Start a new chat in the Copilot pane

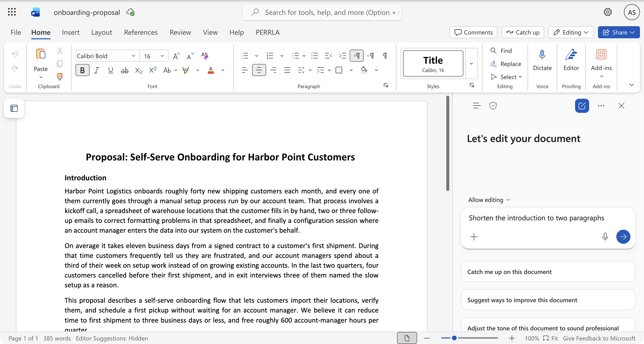(x=582, y=106)
